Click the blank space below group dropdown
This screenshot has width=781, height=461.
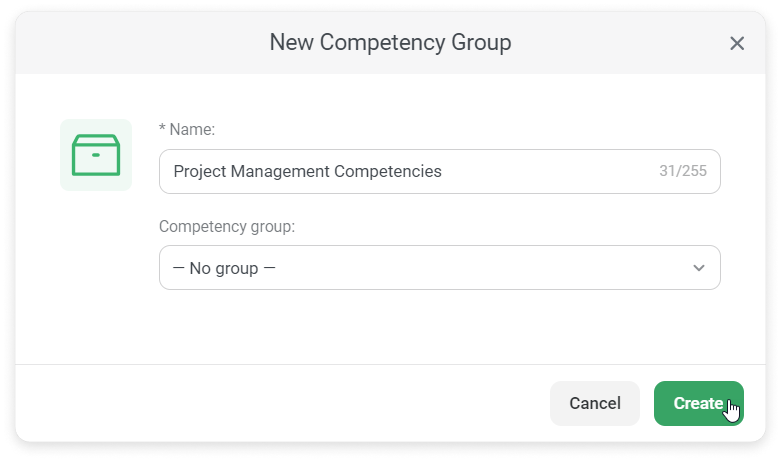coord(439,326)
